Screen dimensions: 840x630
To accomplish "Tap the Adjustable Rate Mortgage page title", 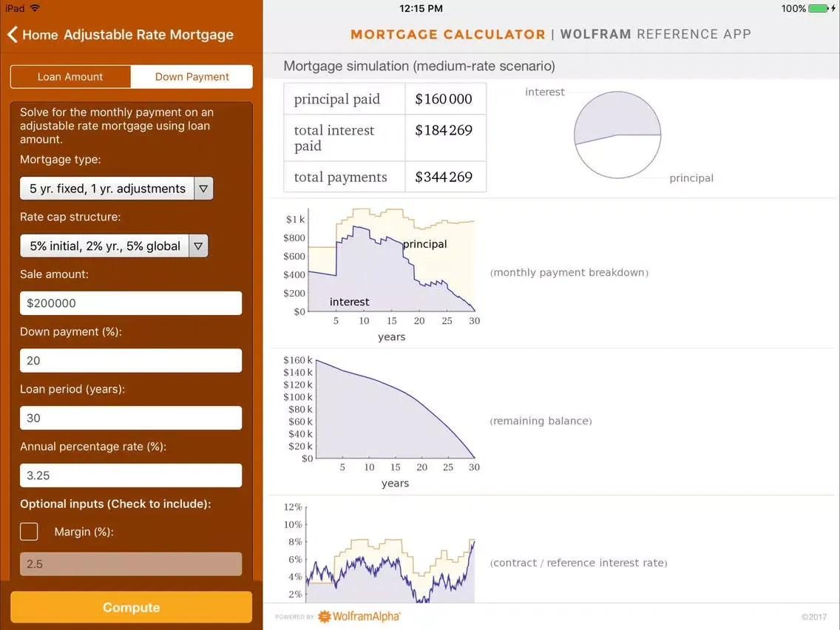I will click(x=149, y=35).
